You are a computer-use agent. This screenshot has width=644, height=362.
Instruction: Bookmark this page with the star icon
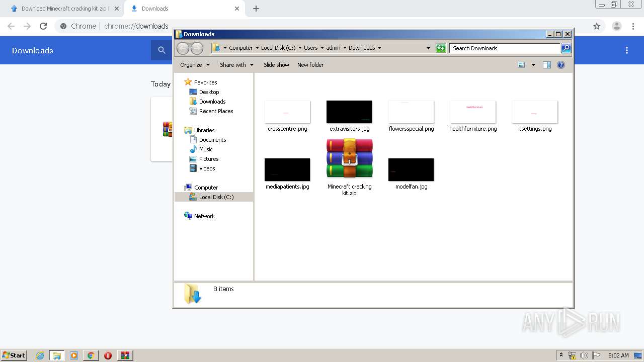point(597,26)
